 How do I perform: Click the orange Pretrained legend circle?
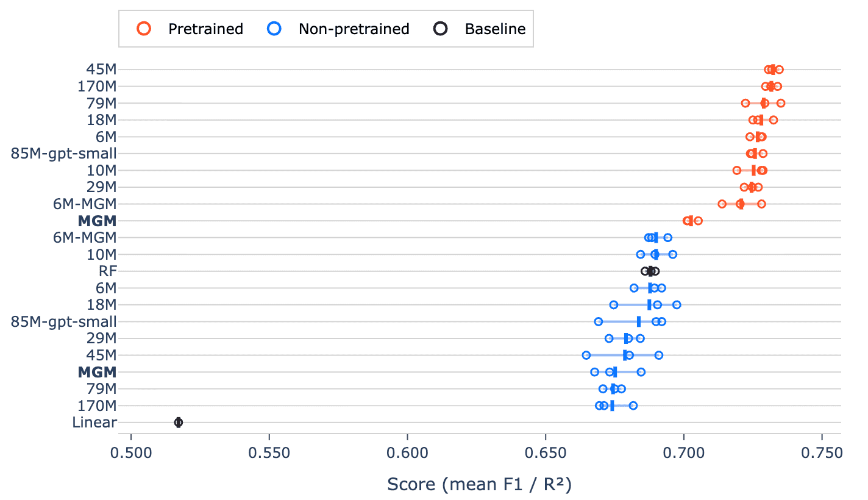click(x=144, y=29)
